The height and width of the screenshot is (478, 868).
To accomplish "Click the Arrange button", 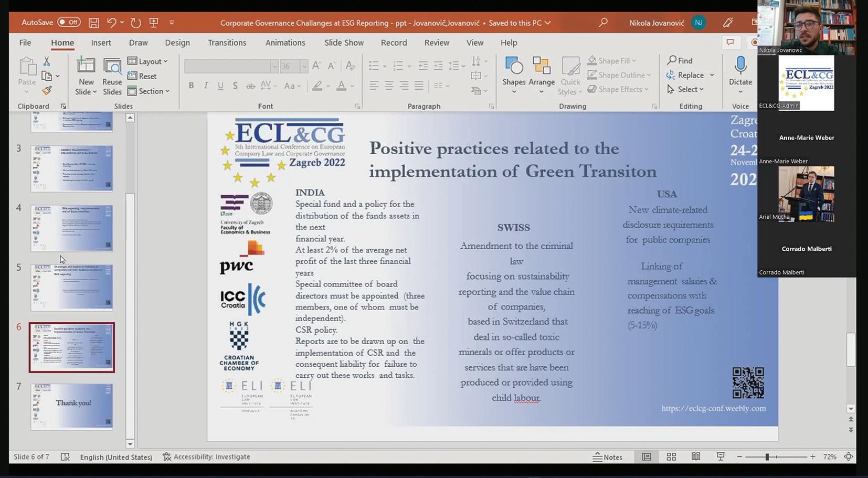I will click(542, 76).
